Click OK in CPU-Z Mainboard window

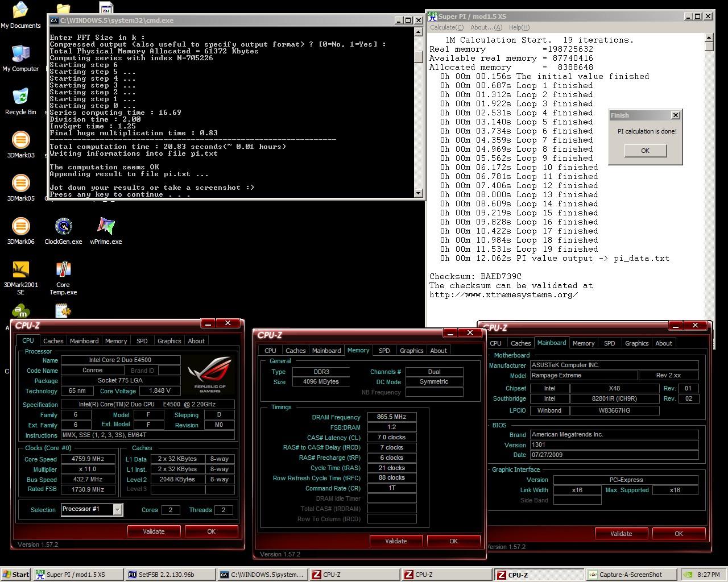point(679,534)
